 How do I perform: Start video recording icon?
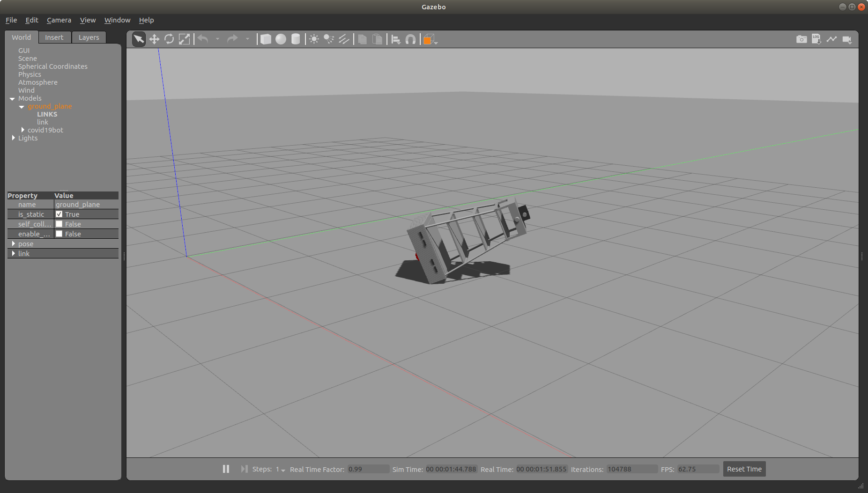click(x=847, y=39)
